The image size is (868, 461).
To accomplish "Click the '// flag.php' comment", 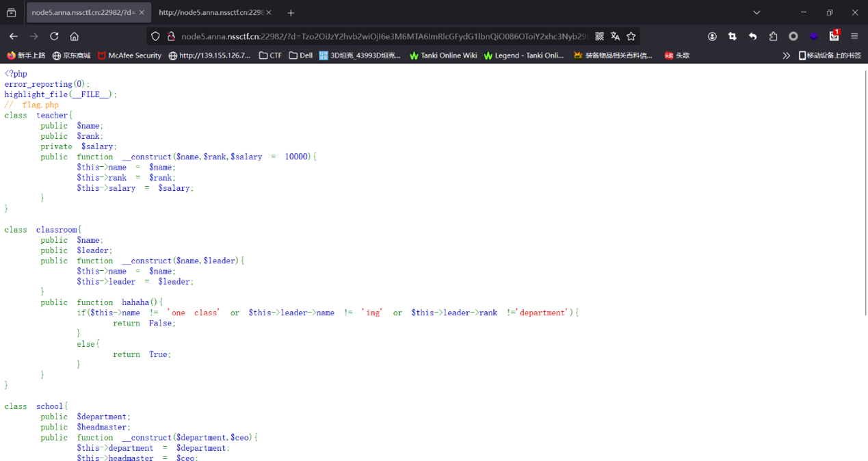I will 31,105.
